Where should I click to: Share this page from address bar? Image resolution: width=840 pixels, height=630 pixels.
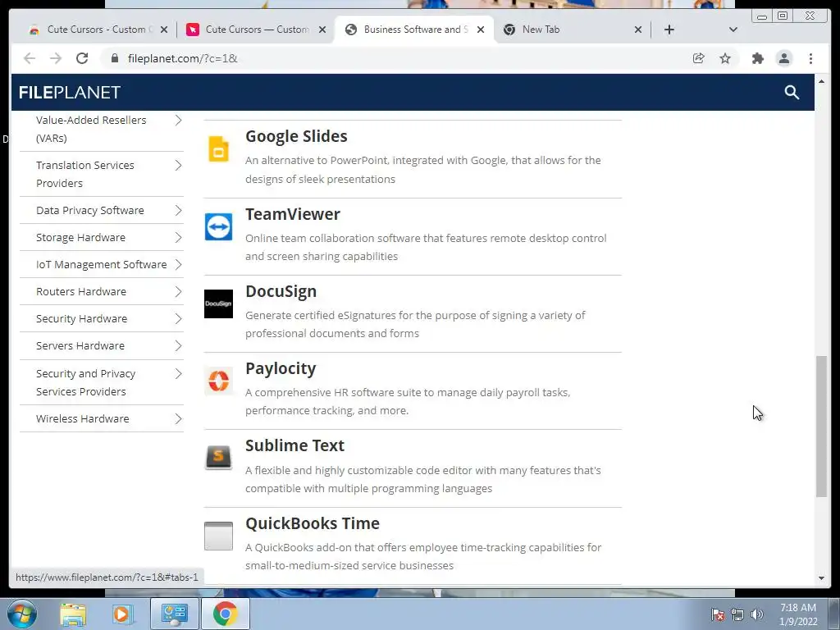[699, 58]
